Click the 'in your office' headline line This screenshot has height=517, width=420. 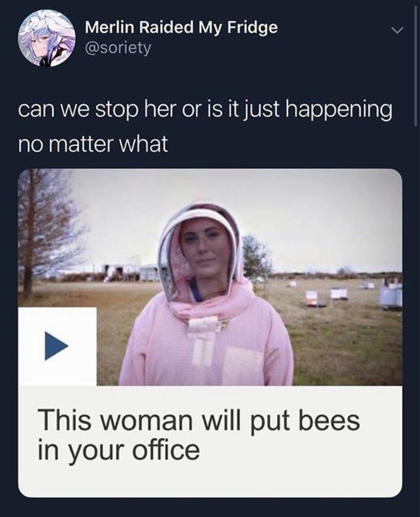pyautogui.click(x=119, y=450)
